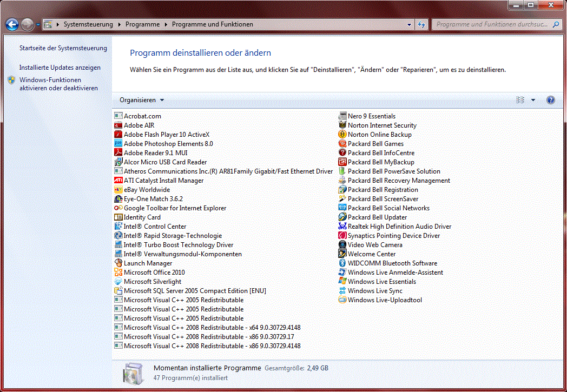Click the Packard Bell InfoCentre icon

342,153
